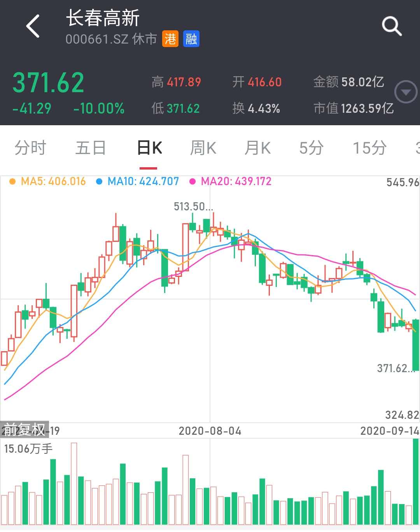
Task: Tap the 前复权 adjustment button
Action: 24,429
